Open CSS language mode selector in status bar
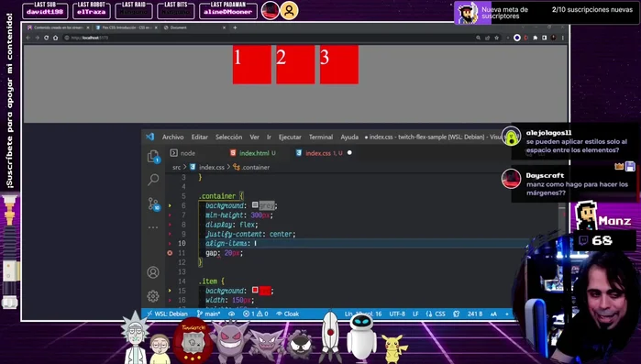 coord(436,314)
